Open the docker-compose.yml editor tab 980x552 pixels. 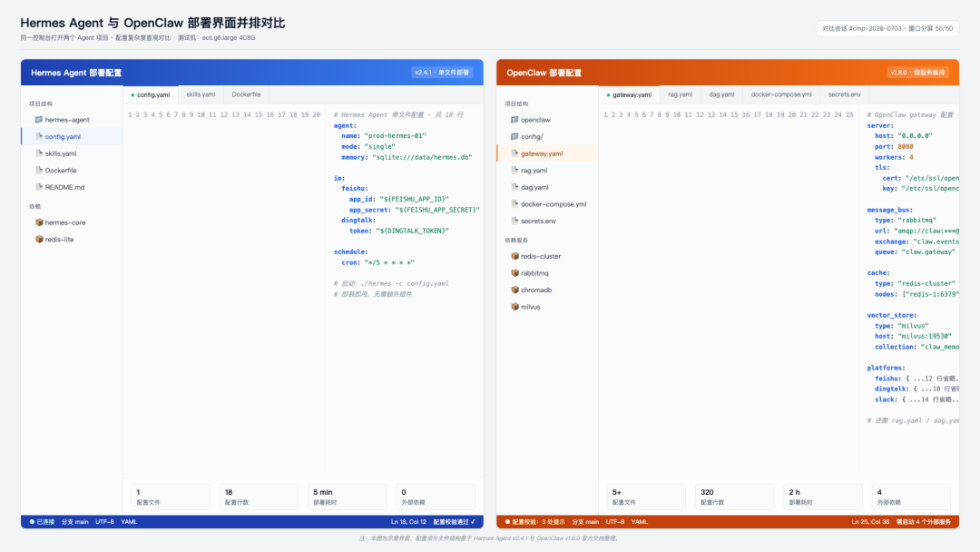pos(781,94)
